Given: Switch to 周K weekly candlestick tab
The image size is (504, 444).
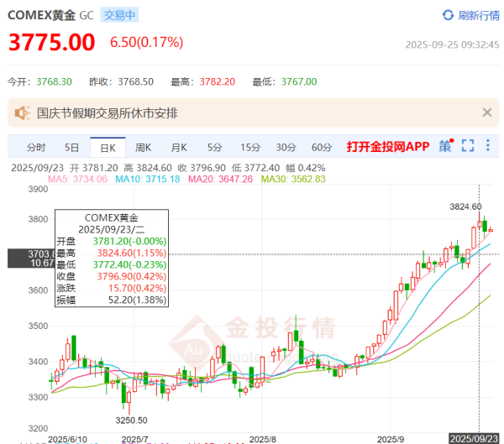Looking at the screenshot, I should tap(144, 147).
